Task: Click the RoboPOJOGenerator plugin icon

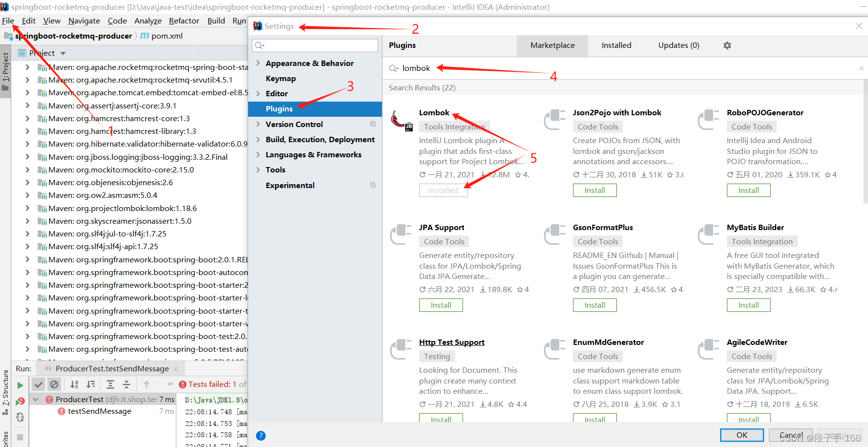Action: [709, 120]
